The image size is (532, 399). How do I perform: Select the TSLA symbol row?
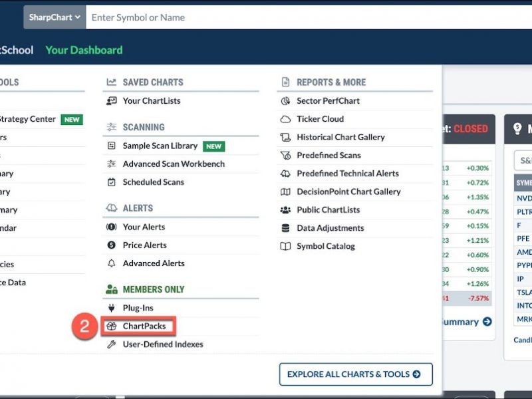pos(523,292)
